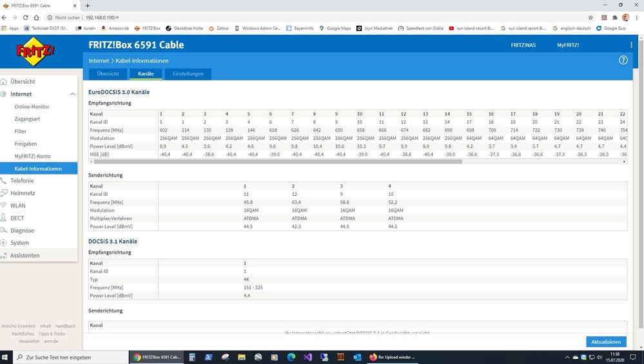Open the Apps bookmarks shortcut

pos(10,28)
